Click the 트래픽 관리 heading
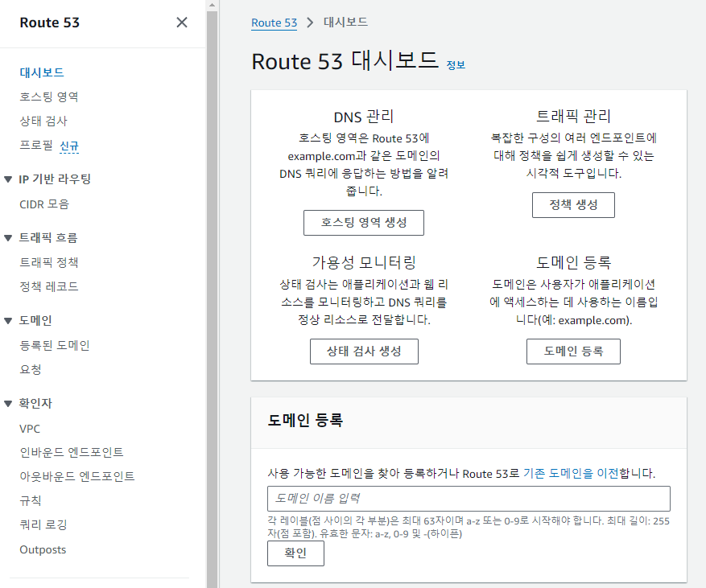The image size is (706, 588). pos(574,117)
